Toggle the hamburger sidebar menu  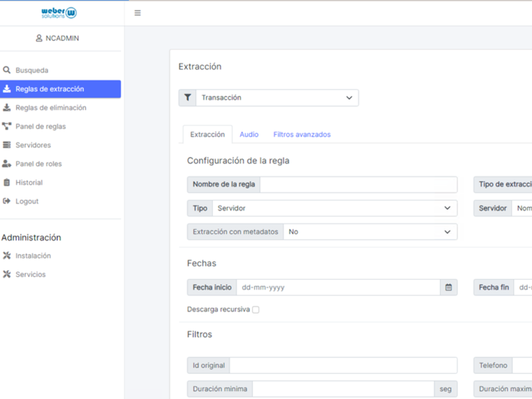point(137,13)
